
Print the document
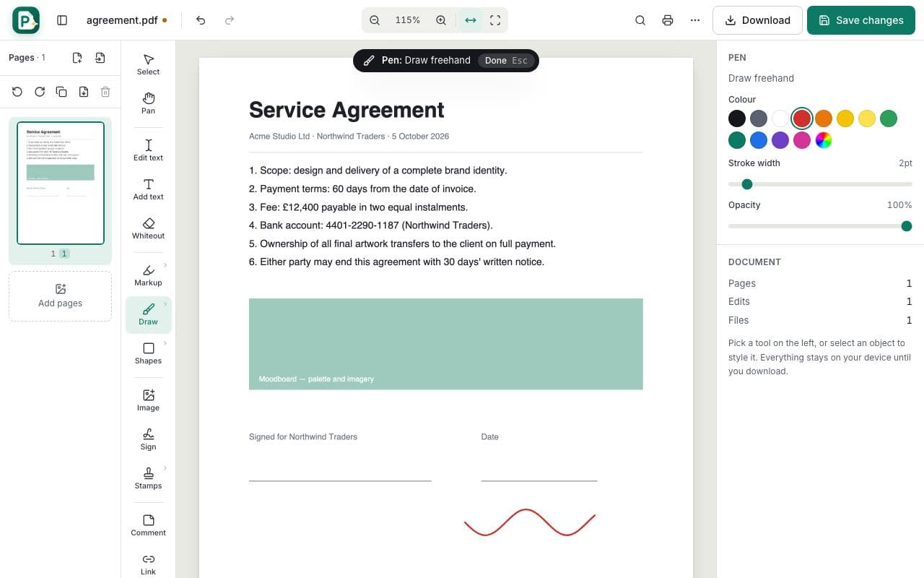coord(668,20)
